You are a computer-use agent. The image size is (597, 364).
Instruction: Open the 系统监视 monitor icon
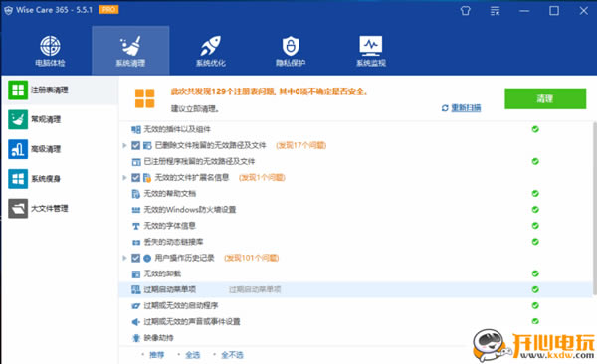(371, 46)
